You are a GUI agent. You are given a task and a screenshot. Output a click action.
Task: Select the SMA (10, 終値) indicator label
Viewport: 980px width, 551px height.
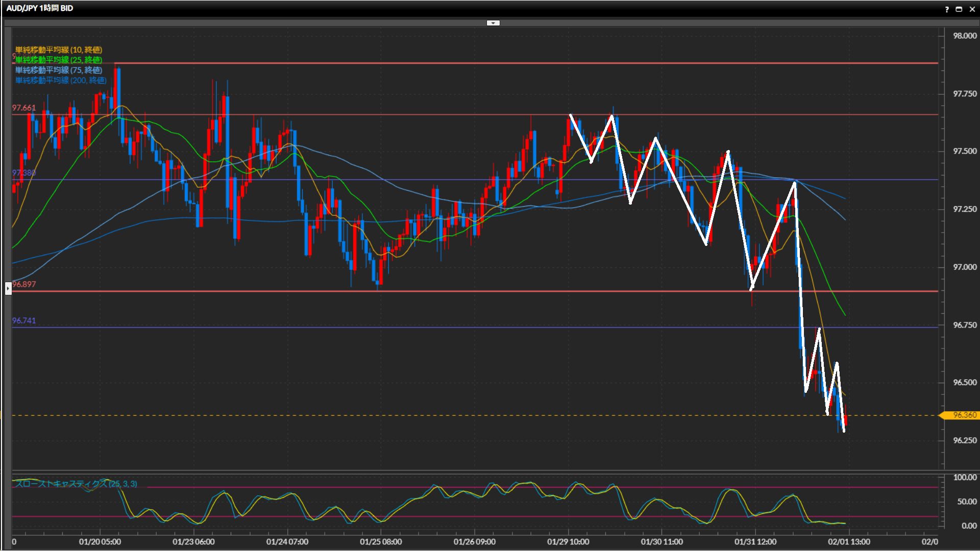(x=59, y=49)
